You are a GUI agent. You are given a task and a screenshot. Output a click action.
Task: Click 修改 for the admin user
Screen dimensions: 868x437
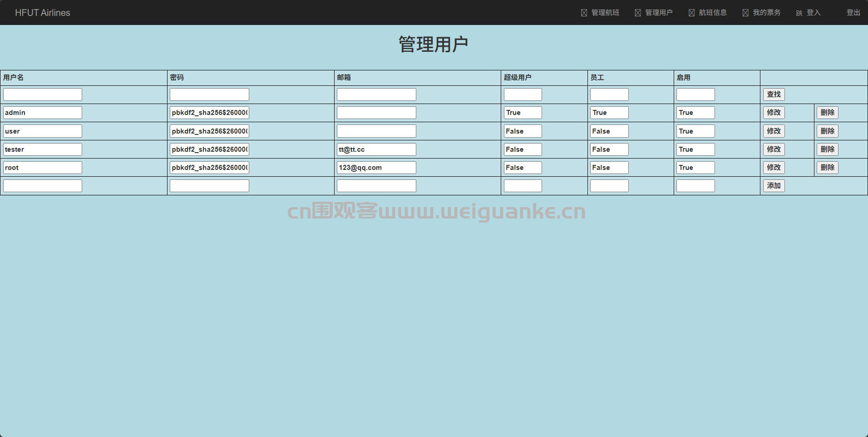(774, 113)
